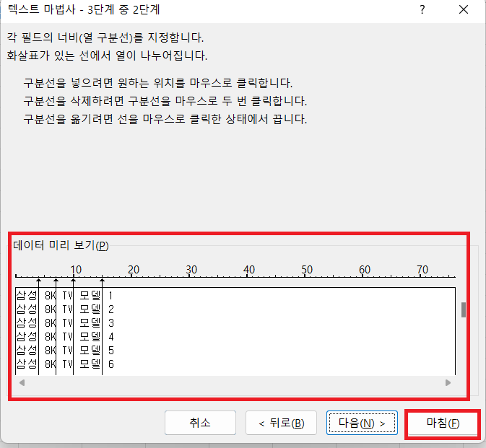Cancel the wizard with 취소 button
Image resolution: width=486 pixels, height=448 pixels.
click(200, 423)
